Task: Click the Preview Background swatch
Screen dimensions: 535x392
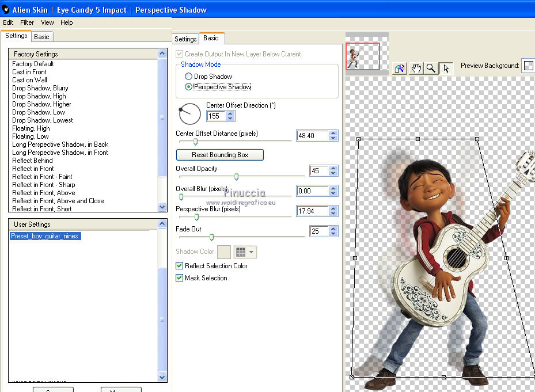Action: [528, 66]
